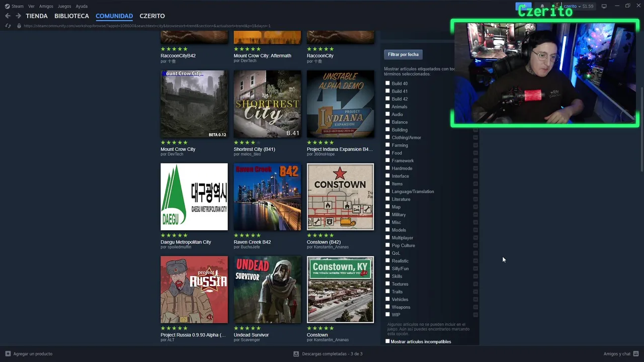This screenshot has width=644, height=362.
Task: Click the Filtrar por fecha button
Action: click(x=403, y=54)
